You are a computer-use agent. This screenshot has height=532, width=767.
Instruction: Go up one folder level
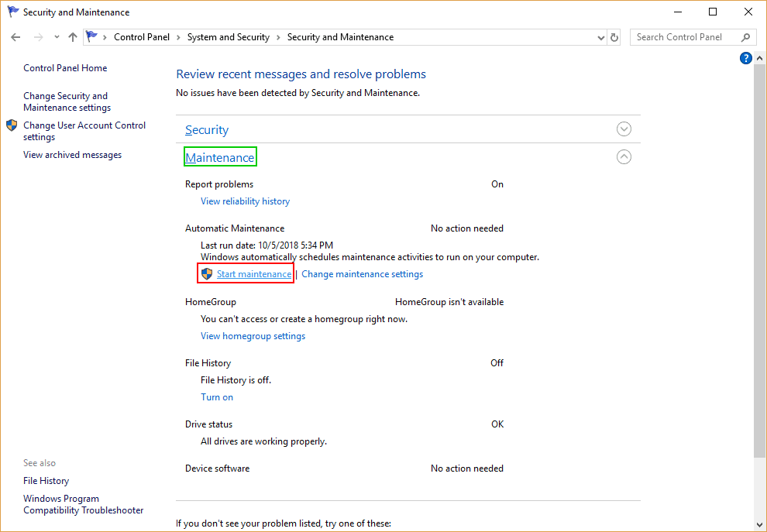pos(73,37)
